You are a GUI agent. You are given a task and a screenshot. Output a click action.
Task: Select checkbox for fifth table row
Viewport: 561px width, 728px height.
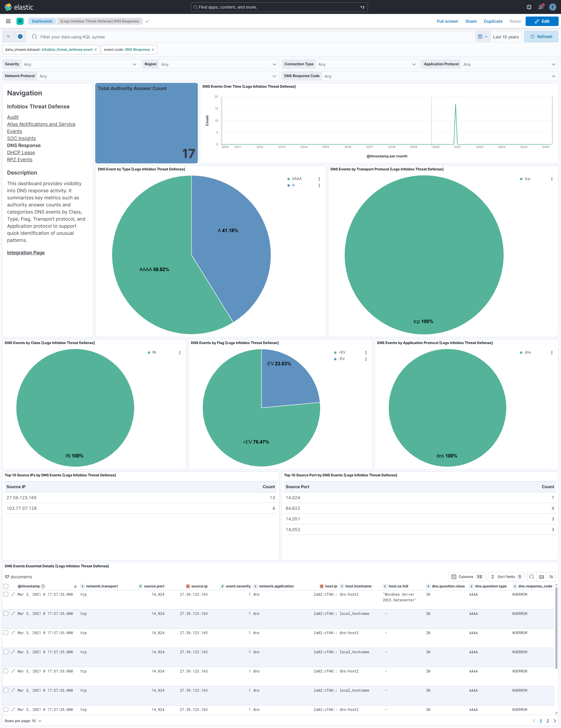[x=6, y=671]
